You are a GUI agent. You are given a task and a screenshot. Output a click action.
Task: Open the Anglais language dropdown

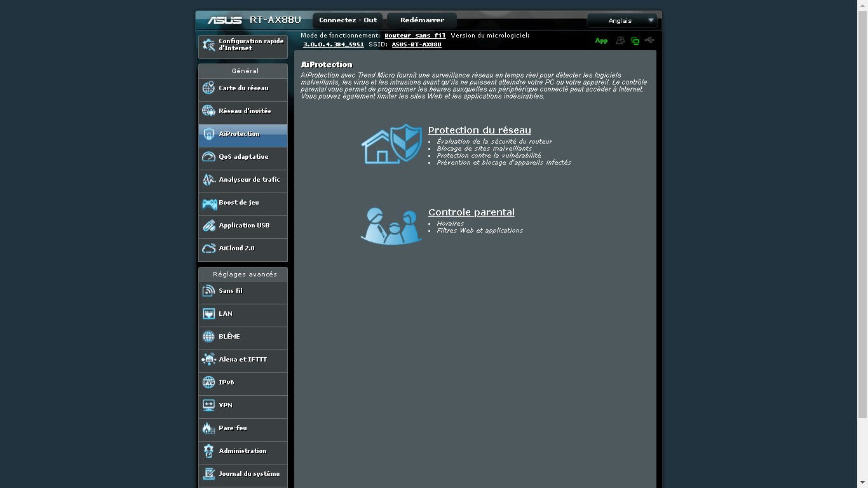(622, 20)
